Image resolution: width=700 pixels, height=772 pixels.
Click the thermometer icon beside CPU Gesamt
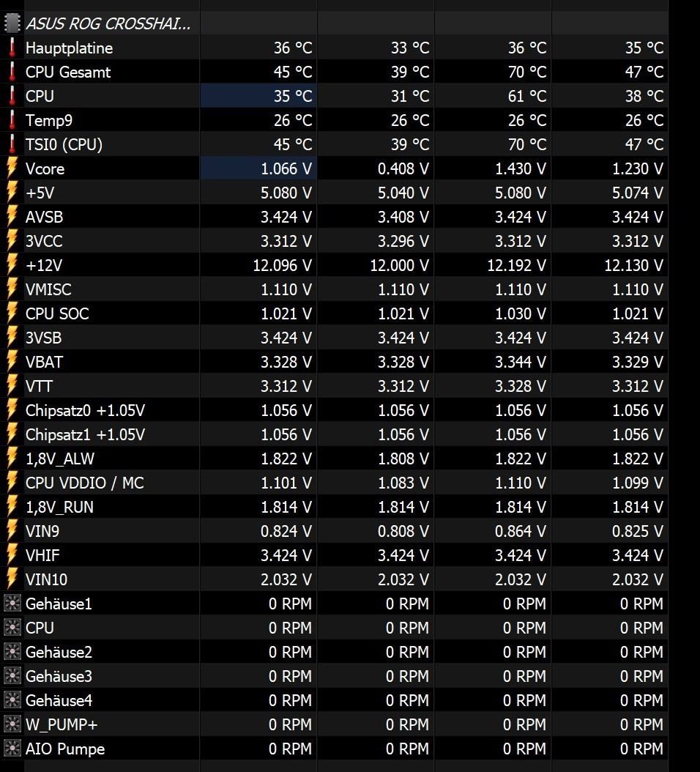tap(12, 72)
